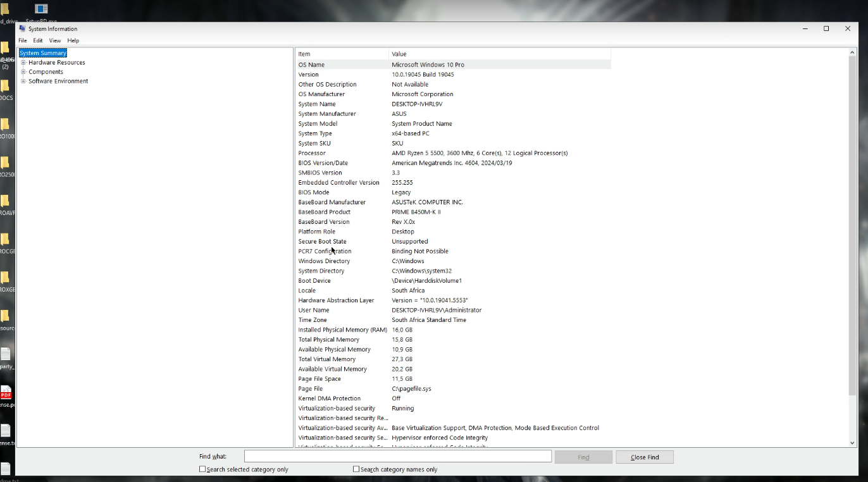868x482 pixels.
Task: Select the C:\pagefile.sys value
Action: click(x=411, y=388)
